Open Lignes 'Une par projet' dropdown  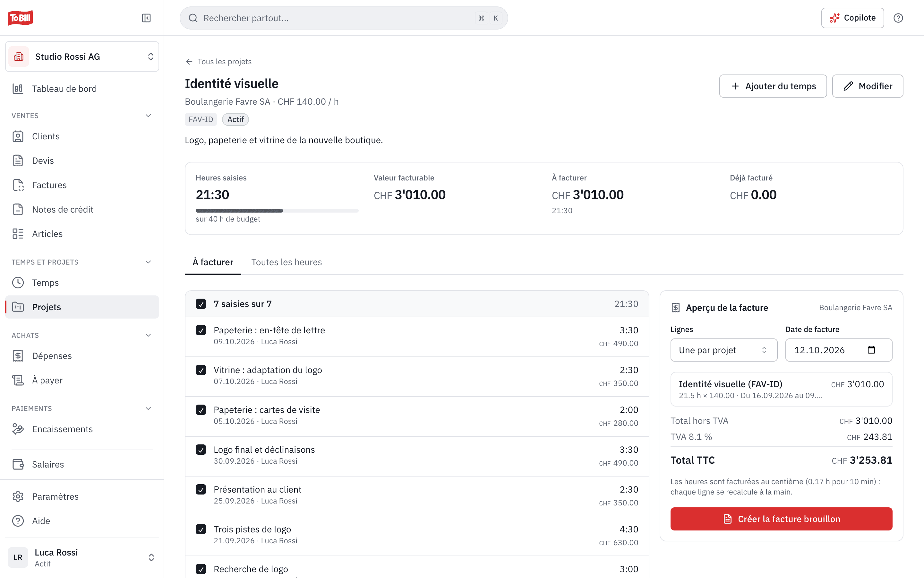(x=723, y=350)
